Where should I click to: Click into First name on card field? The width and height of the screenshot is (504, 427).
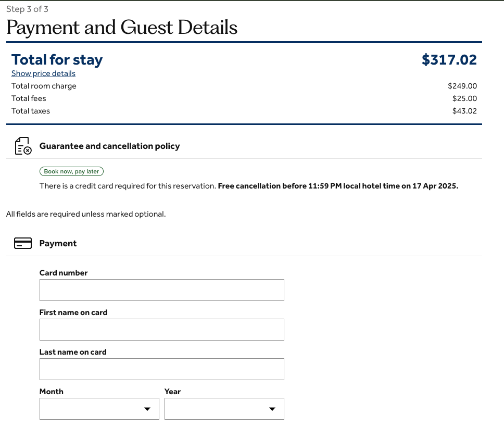(161, 330)
